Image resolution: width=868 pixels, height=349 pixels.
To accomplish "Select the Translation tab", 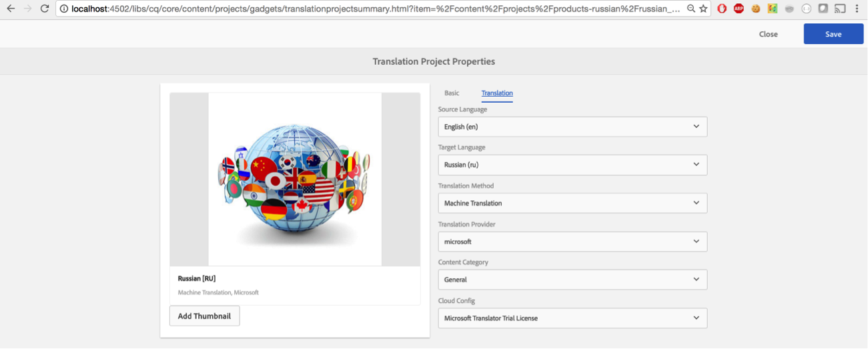I will 497,93.
